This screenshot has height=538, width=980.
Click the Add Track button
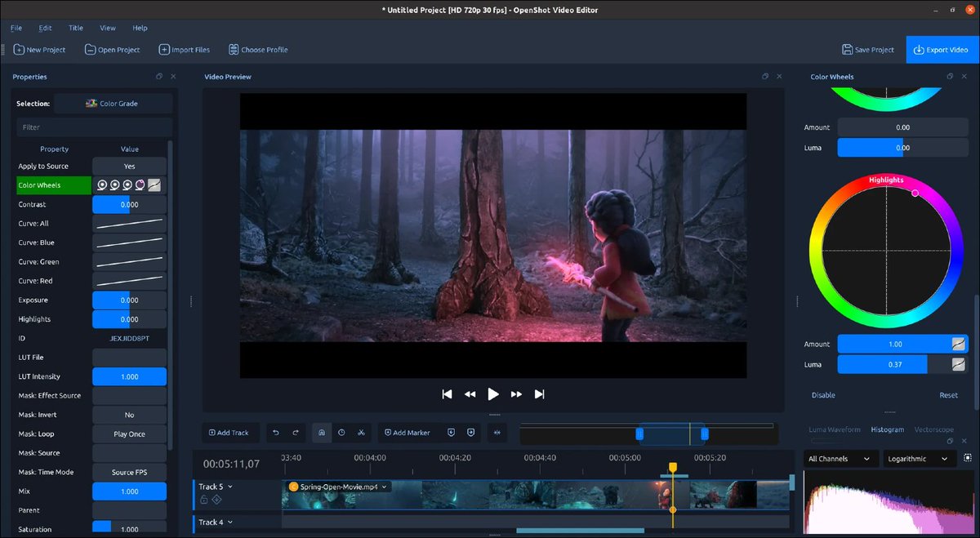click(x=230, y=433)
